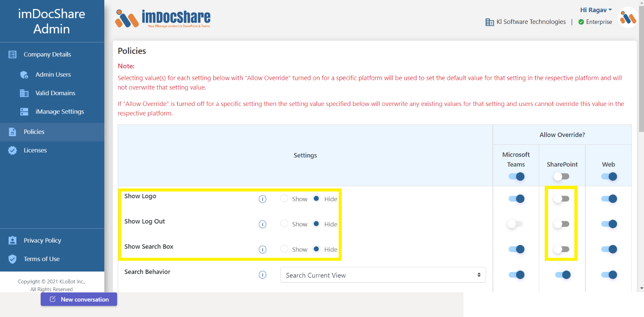Toggle SharePoint override for Search Behavior
Screen dimensions: 644x317
[563, 275]
